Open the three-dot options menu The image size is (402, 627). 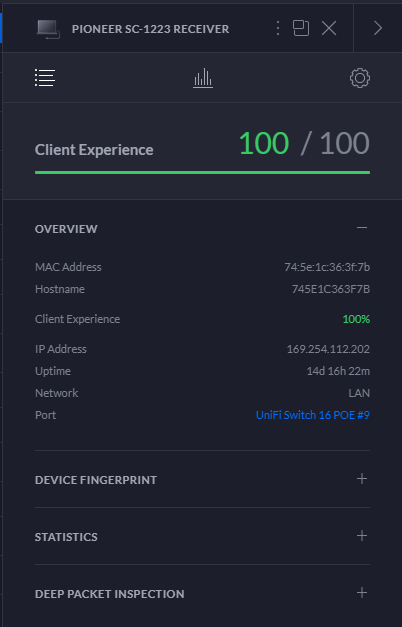point(278,28)
